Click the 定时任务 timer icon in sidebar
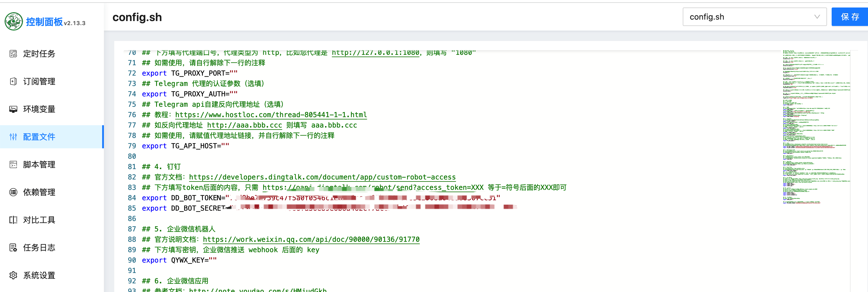Screen dimensions: 868x292 pos(13,54)
